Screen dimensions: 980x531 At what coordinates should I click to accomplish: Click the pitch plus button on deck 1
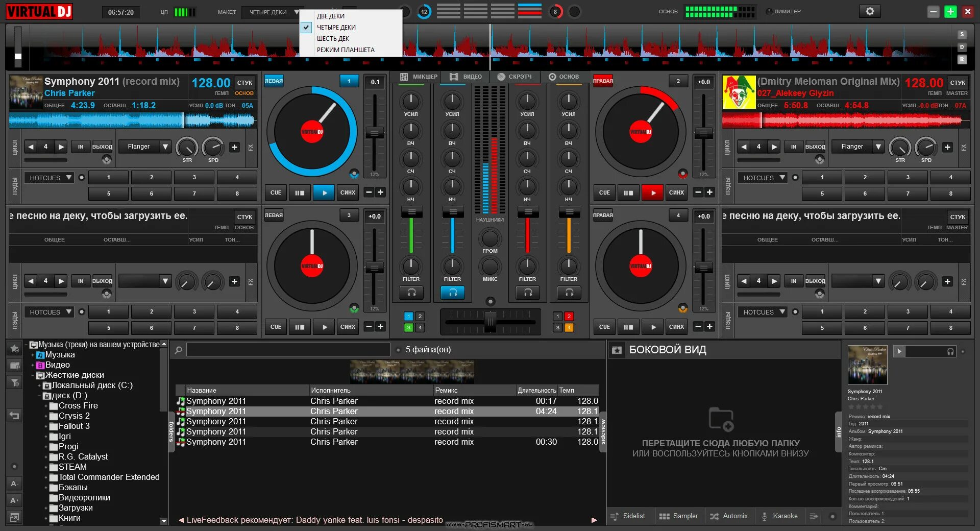380,192
